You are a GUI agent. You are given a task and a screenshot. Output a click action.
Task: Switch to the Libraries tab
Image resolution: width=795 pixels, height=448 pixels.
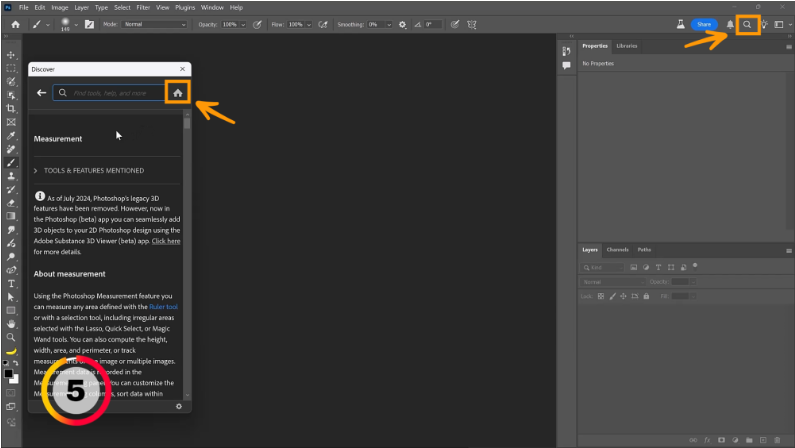click(627, 46)
